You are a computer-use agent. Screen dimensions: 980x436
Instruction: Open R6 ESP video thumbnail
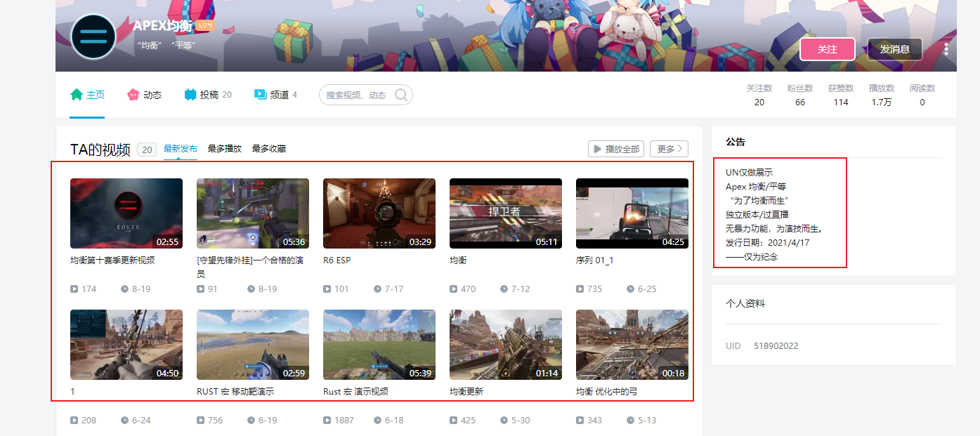(x=379, y=213)
